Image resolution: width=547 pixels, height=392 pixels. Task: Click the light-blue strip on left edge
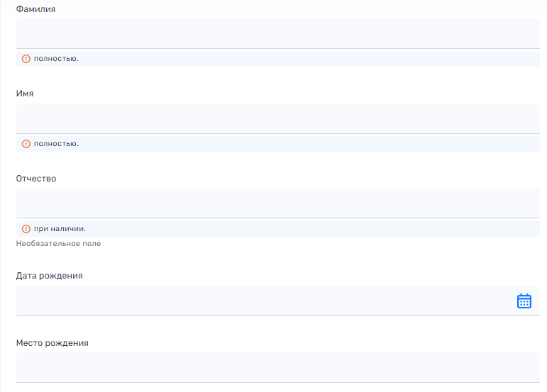(x=1, y=196)
